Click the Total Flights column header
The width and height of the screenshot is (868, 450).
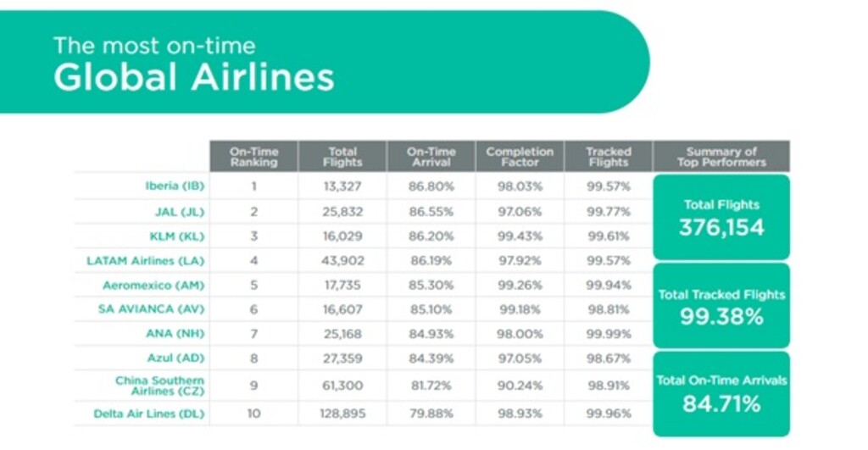[342, 157]
